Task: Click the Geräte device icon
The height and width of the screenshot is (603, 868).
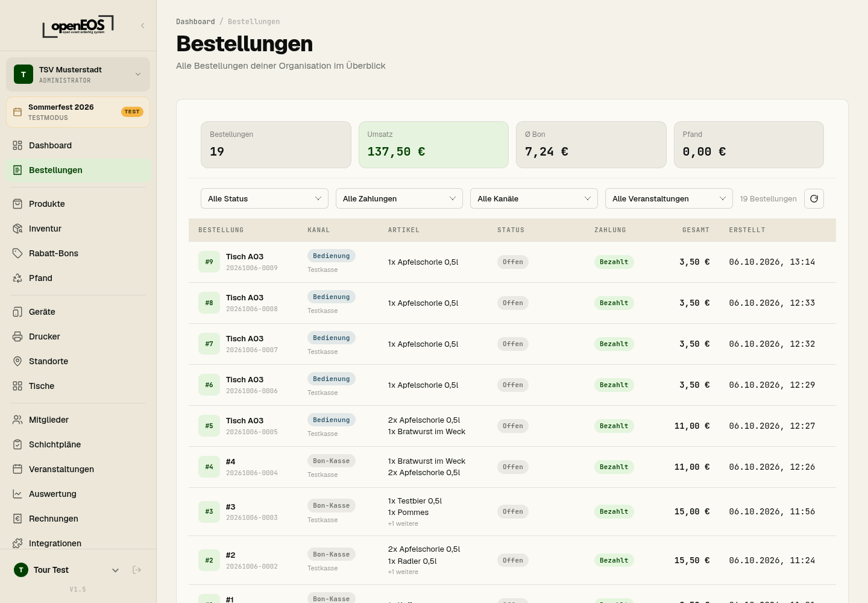Action: tap(17, 312)
